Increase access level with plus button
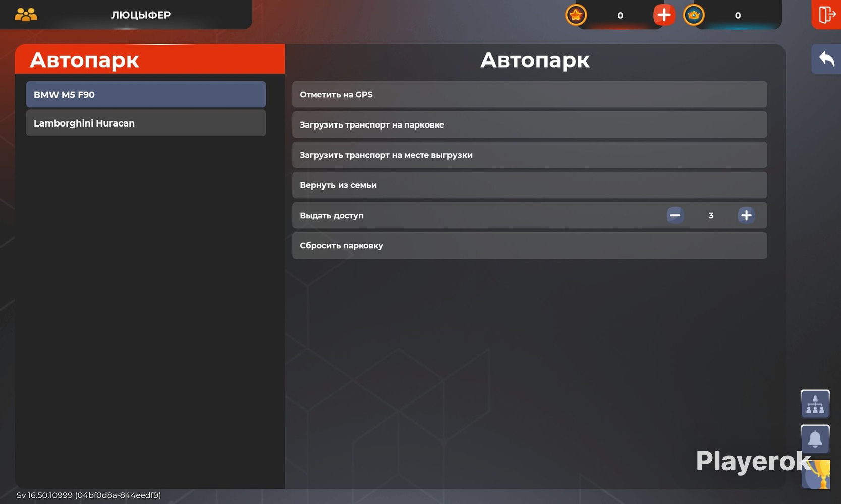Screen dimensions: 841x504 tap(746, 215)
